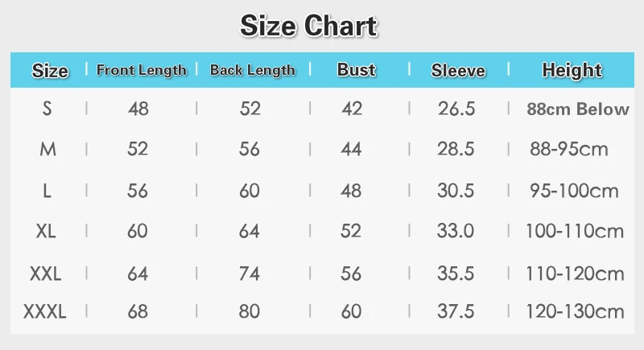Click the 88-95cm height value

pyautogui.click(x=569, y=149)
